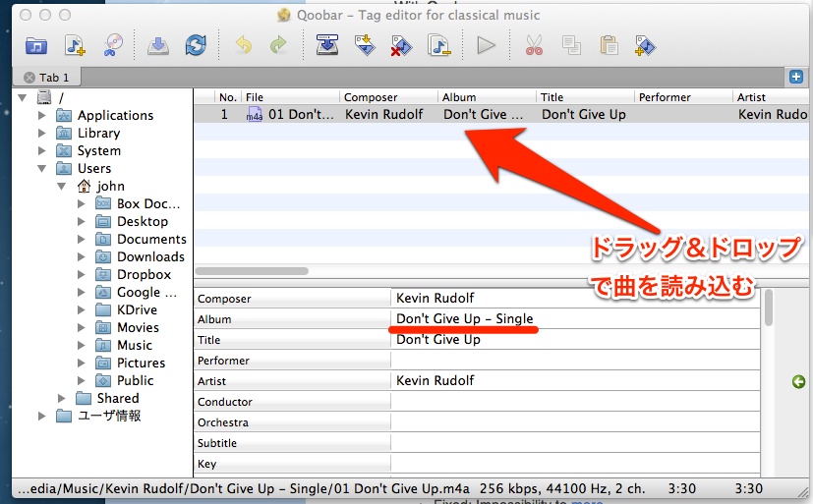Screen dimensions: 813x504
Task: Click the CD disc toolbar icon
Action: click(113, 45)
